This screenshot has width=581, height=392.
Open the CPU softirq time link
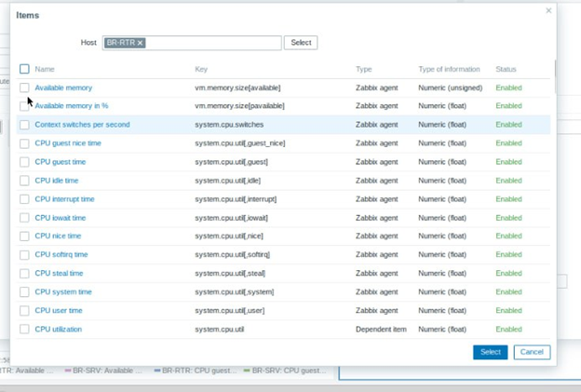[61, 255]
